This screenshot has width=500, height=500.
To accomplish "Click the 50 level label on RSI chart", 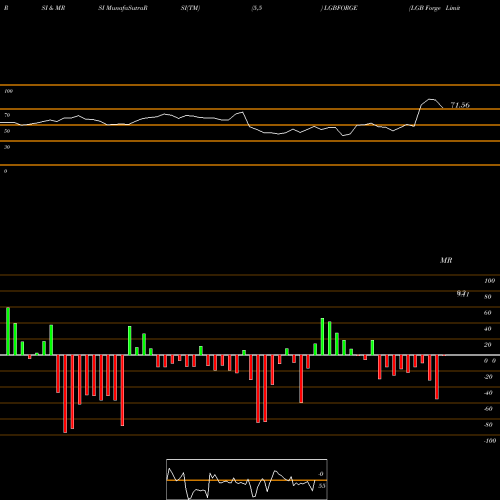I will (x=7, y=131).
